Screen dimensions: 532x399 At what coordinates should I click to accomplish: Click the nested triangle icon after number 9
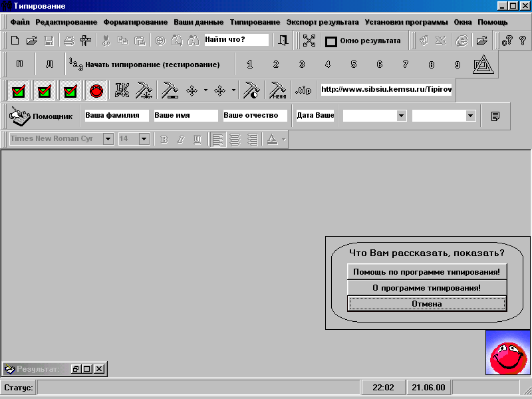click(483, 64)
